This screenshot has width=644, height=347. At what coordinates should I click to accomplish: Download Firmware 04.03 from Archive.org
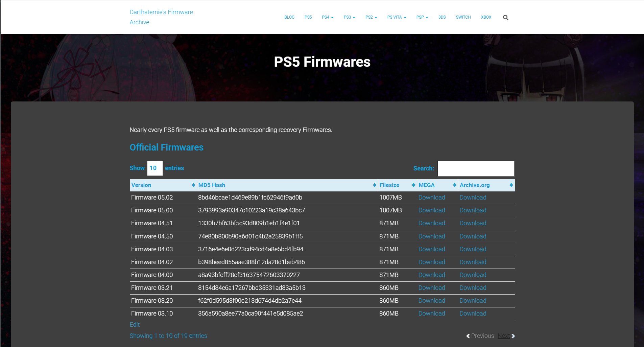click(x=473, y=249)
